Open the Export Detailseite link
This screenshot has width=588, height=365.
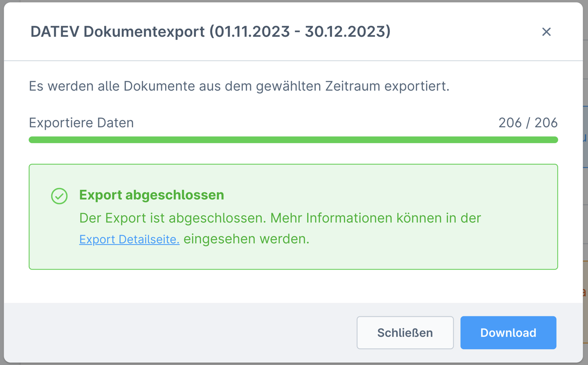click(x=129, y=239)
